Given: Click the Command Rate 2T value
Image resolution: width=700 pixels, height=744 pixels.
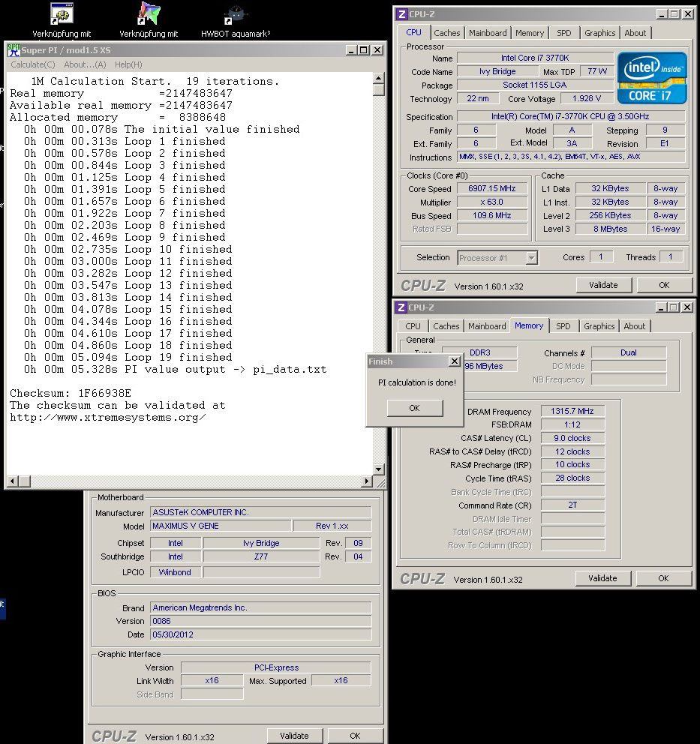Looking at the screenshot, I should pos(572,505).
